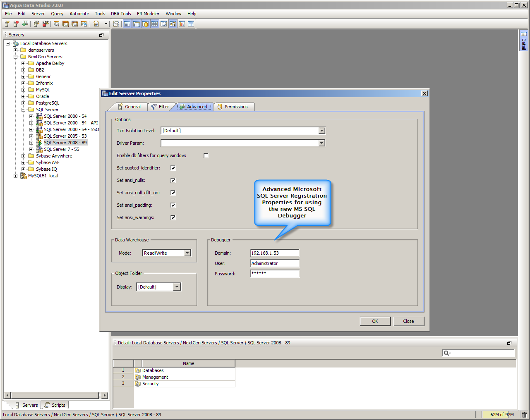Uncheck Set ansi_null_dflt_on checkbox
This screenshot has width=530, height=420.
173,193
